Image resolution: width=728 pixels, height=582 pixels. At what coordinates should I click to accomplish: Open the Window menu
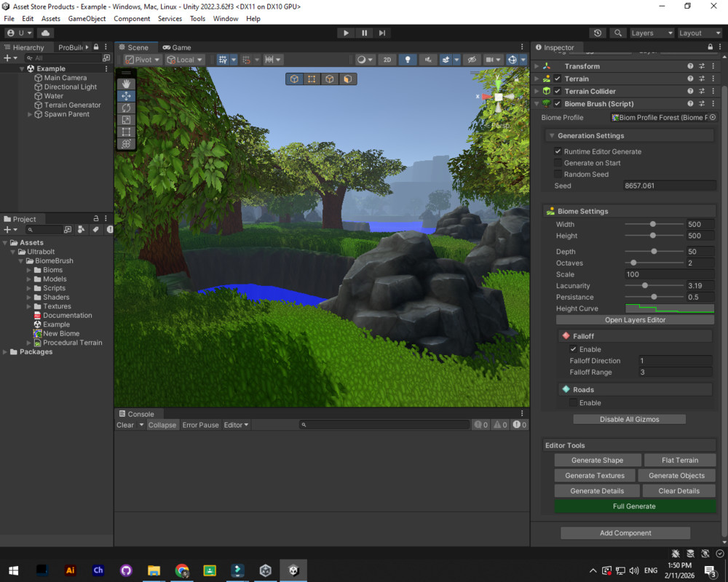tap(226, 19)
